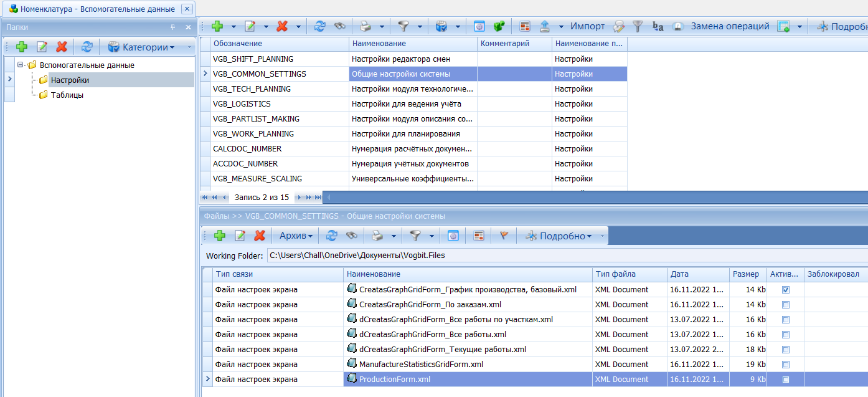868x397 pixels.
Task: Click the Working Folder path field
Action: 560,256
